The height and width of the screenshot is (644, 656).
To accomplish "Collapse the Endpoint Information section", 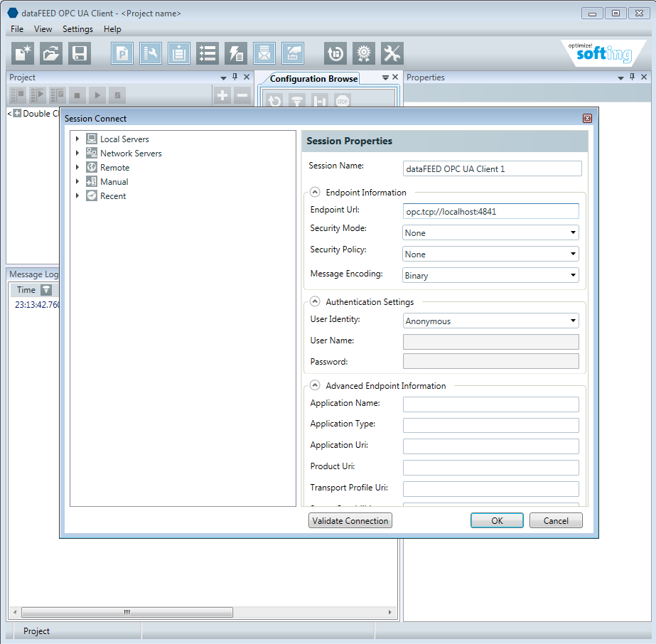I will [x=315, y=192].
